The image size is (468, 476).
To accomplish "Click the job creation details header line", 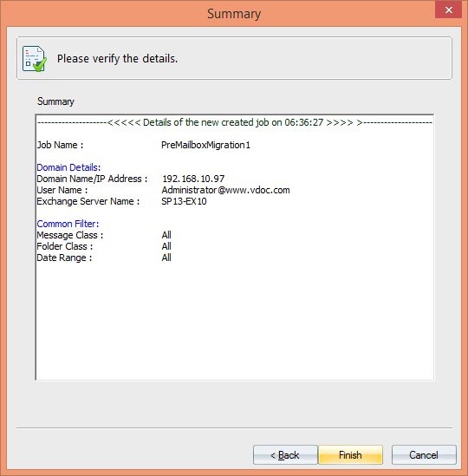I will tap(235, 122).
